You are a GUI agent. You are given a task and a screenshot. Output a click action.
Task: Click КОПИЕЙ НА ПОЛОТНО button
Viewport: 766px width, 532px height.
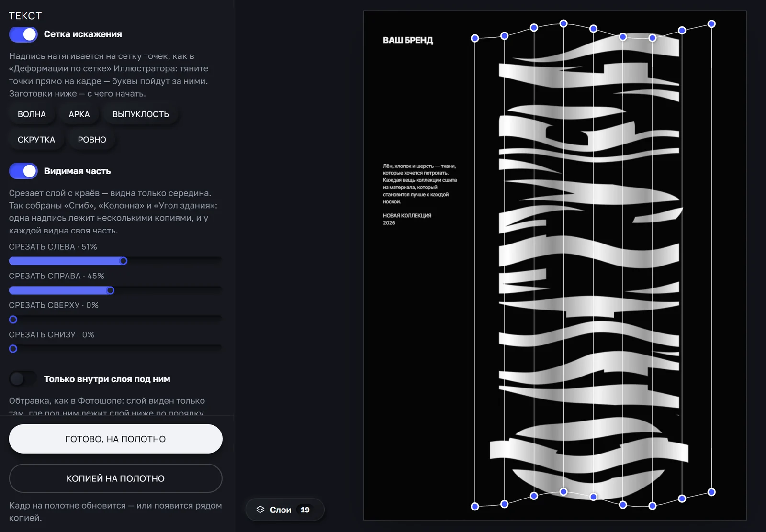pos(115,478)
